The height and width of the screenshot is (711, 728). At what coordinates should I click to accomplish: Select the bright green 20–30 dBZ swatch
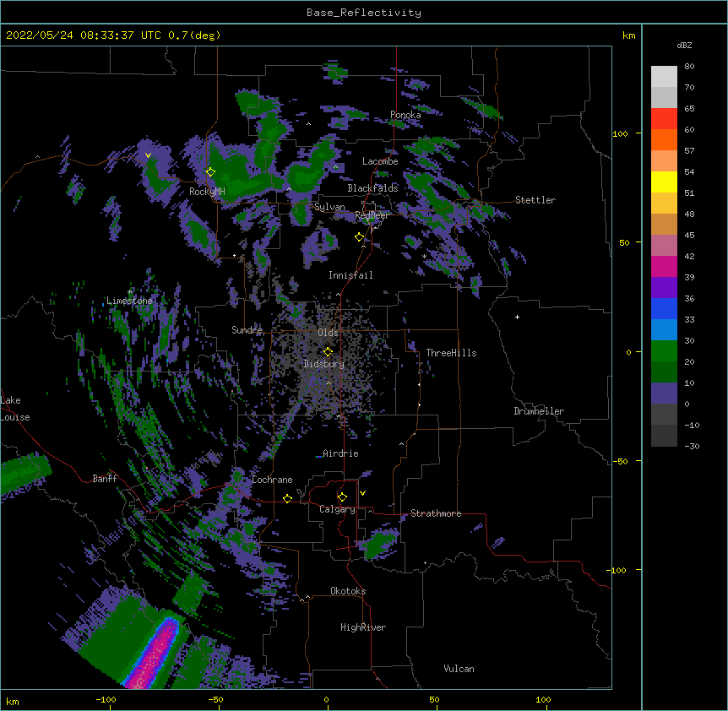(x=664, y=351)
